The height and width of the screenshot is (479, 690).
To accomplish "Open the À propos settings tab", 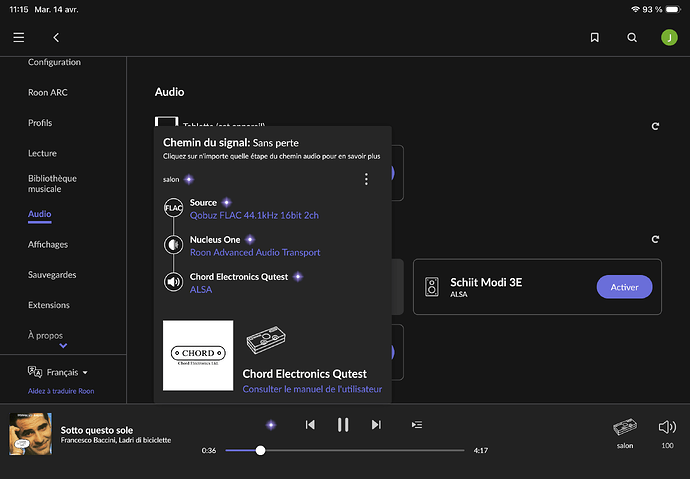I will tap(45, 335).
